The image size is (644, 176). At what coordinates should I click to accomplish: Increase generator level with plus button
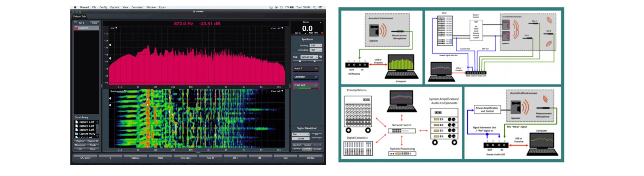click(x=319, y=139)
